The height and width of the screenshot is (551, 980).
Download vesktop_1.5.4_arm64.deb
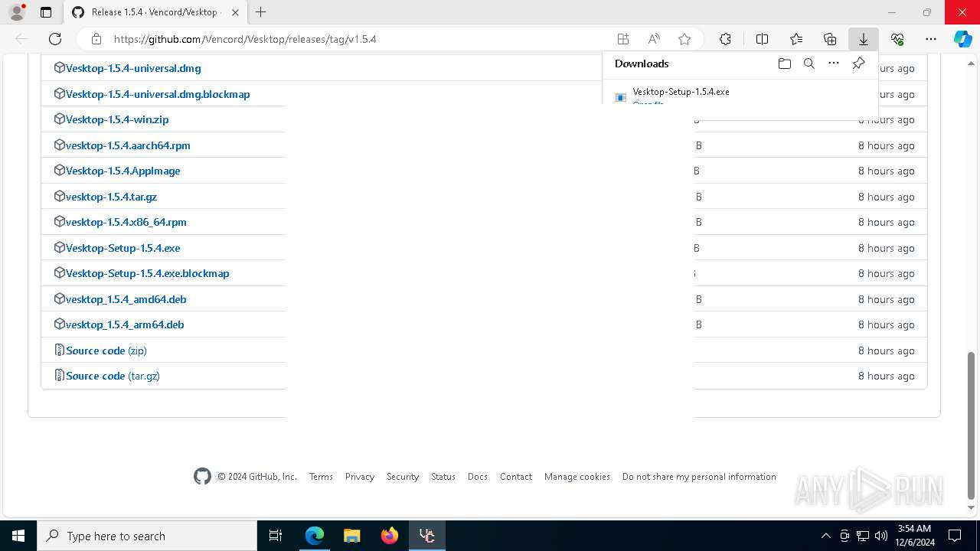(x=125, y=324)
